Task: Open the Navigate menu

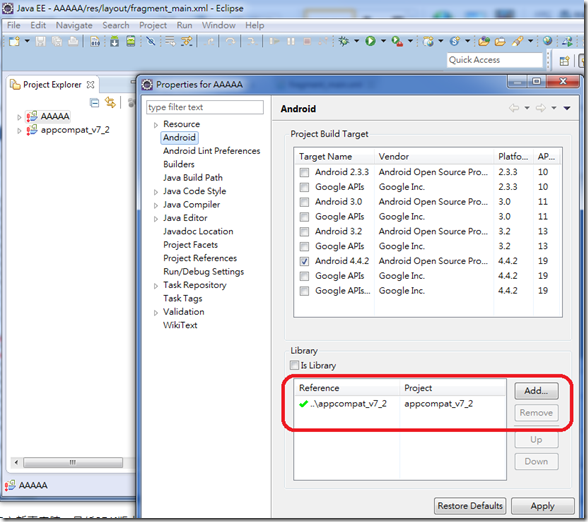Action: (74, 25)
